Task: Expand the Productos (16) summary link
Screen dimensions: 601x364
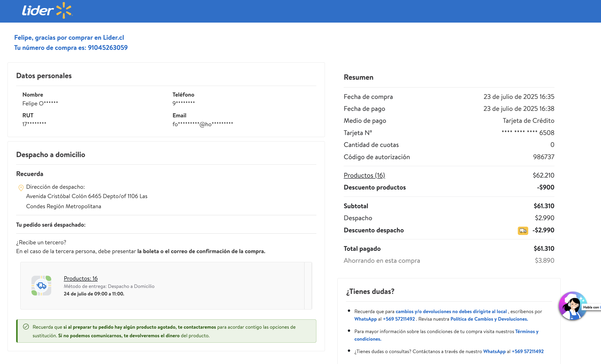Action: coord(364,175)
